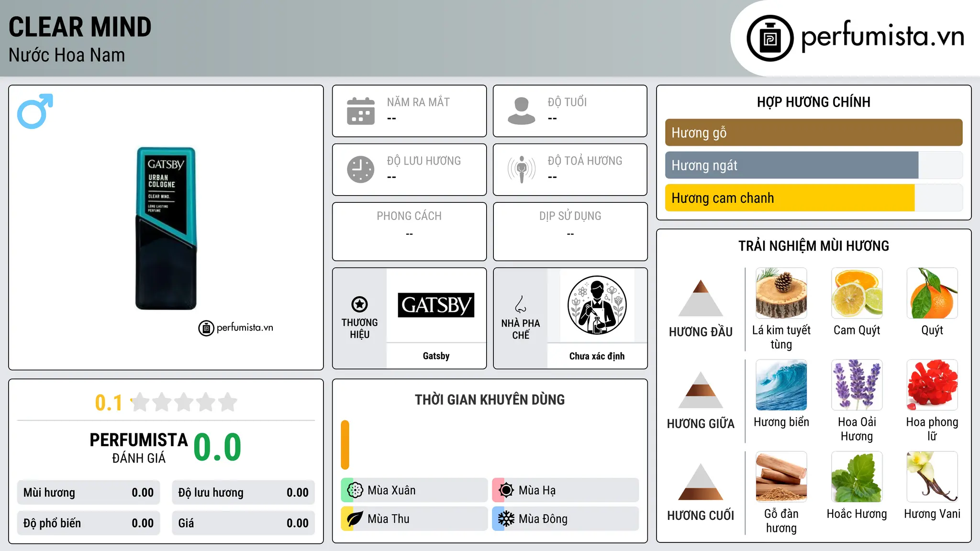Click the ĐỘ TOẢ HƯƠNG label

[585, 161]
